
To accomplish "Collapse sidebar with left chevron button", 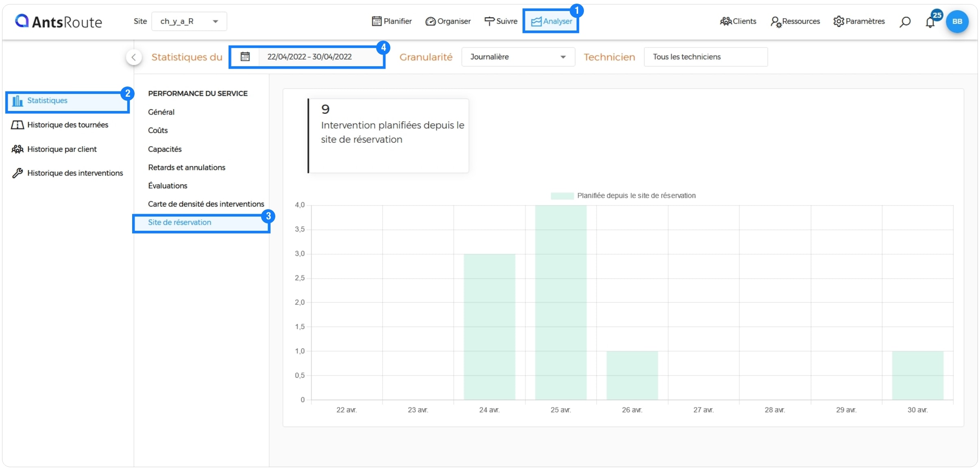I will click(x=134, y=57).
